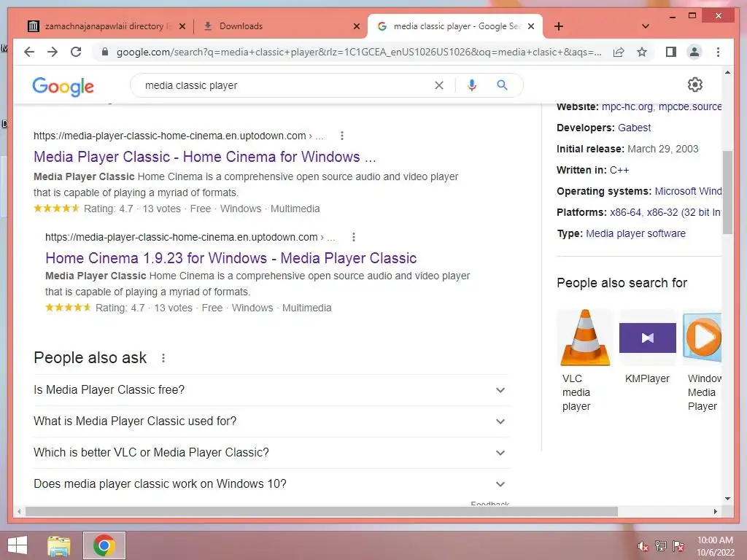Open 'Home Cinema 1.9.23 for Windows' result

click(x=231, y=258)
